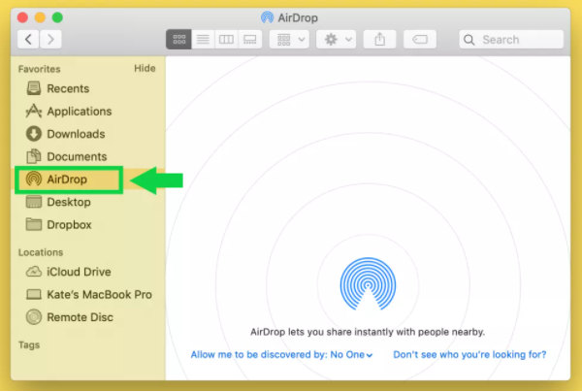Hide the Favorites section
The width and height of the screenshot is (582, 392).
click(x=145, y=68)
